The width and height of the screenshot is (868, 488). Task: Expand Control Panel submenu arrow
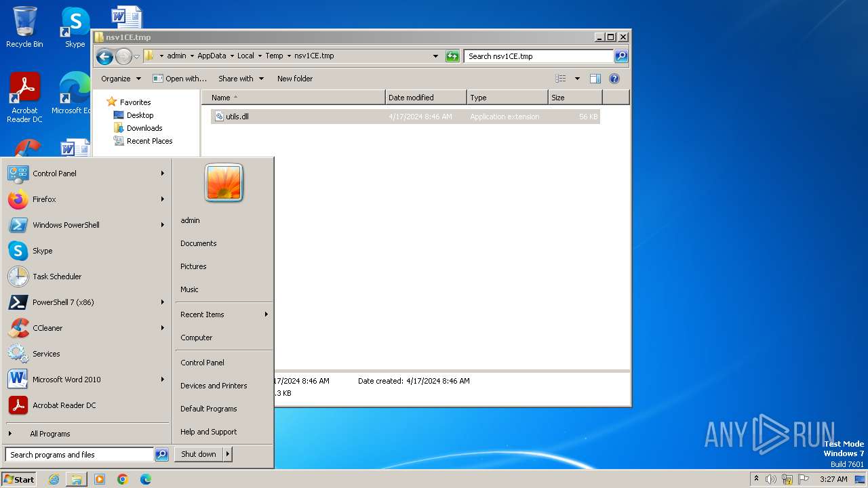(x=163, y=174)
